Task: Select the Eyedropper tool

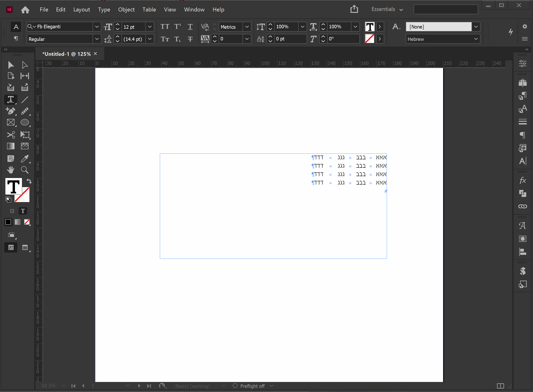Action: click(x=25, y=158)
